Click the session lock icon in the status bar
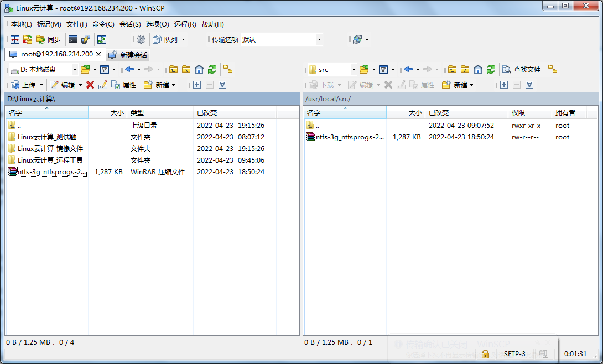 point(485,353)
